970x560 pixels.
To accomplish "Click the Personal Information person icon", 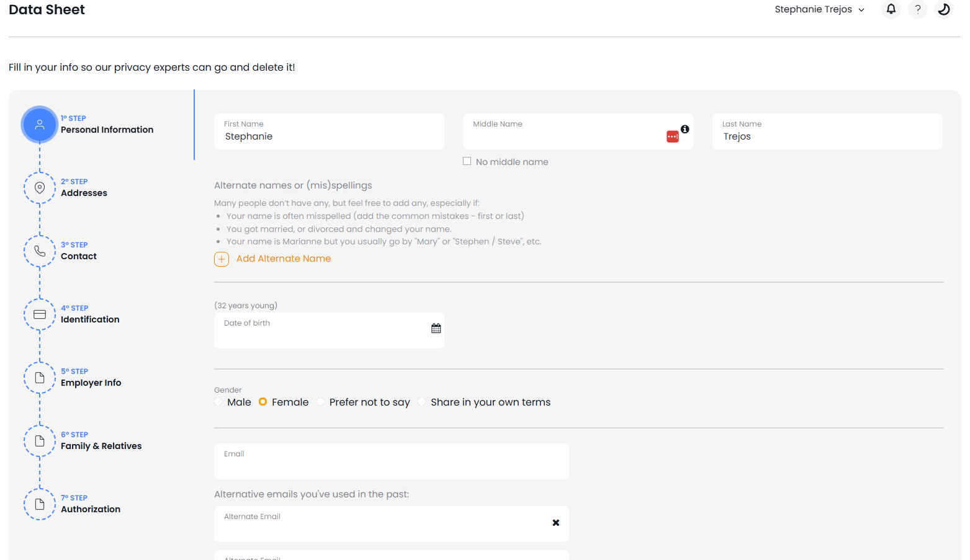I will [x=39, y=124].
